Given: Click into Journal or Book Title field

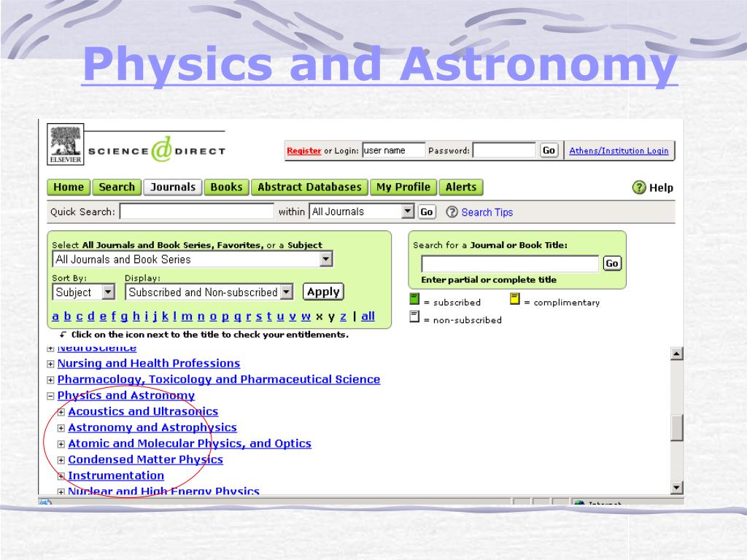Looking at the screenshot, I should 510,263.
